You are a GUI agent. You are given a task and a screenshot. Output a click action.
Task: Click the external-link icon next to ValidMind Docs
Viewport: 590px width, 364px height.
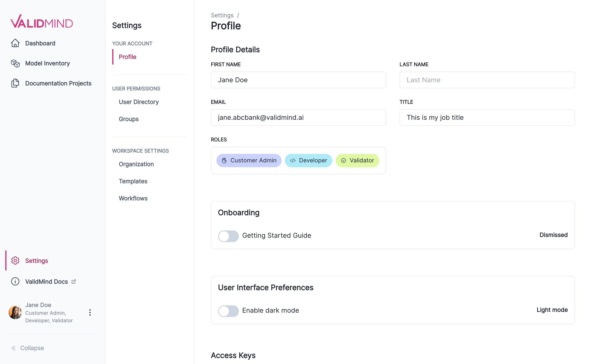click(x=74, y=281)
